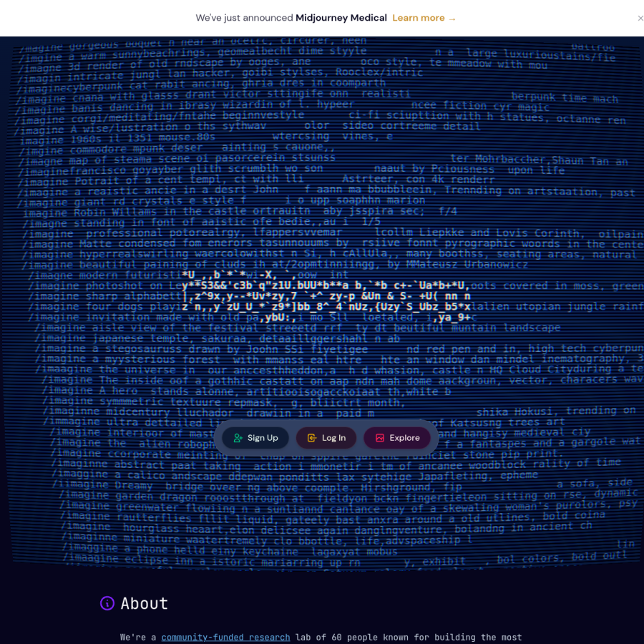644x644 pixels.
Task: Click the line '/imagine aisle view of the festival'
Action: click(298, 328)
